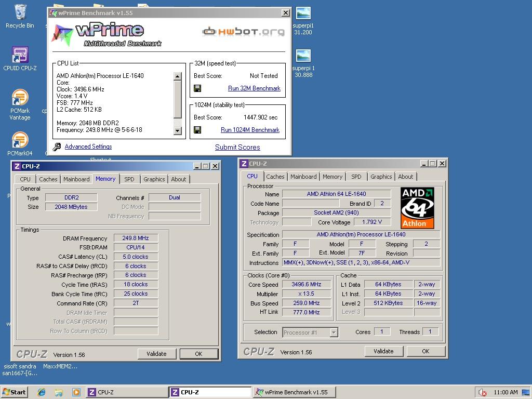Click the HT Link 777.0 MHz field
This screenshot has width=532, height=399.
pos(307,312)
